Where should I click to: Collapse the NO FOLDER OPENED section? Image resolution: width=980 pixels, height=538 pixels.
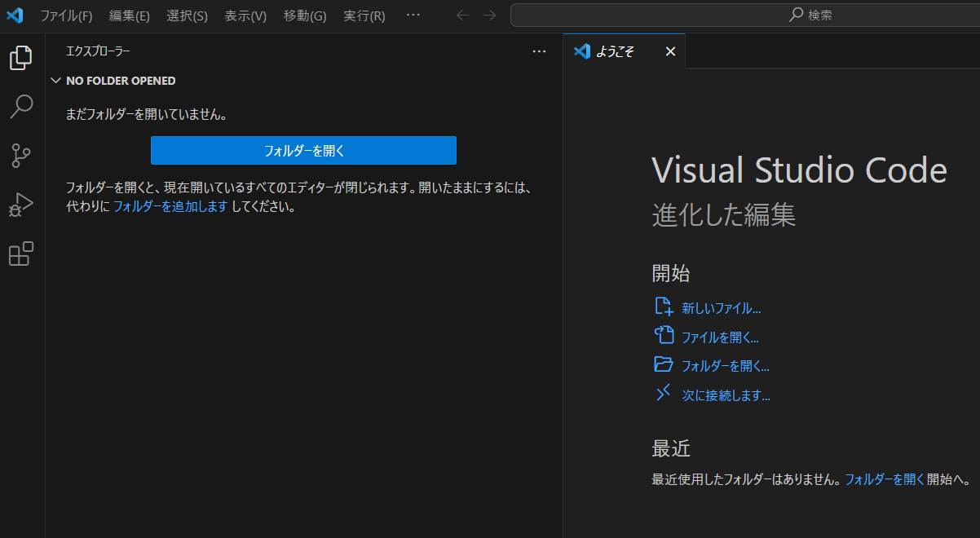[55, 80]
